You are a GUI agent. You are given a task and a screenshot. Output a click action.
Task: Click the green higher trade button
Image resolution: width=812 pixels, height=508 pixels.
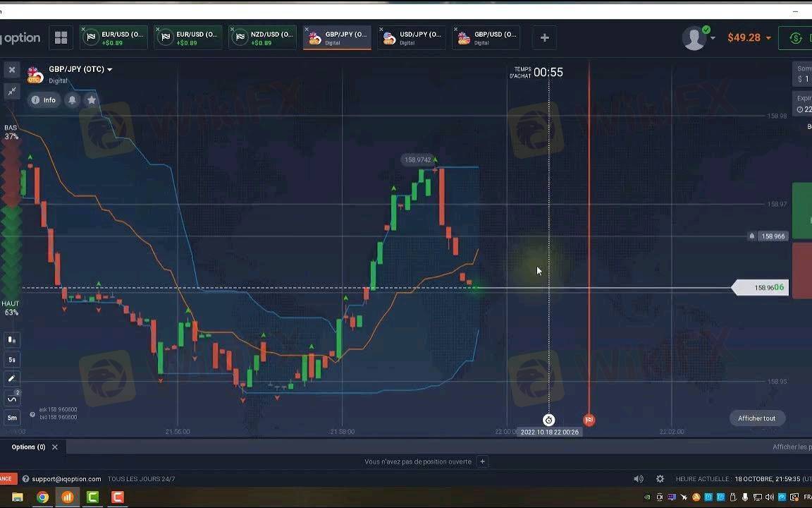pos(802,210)
